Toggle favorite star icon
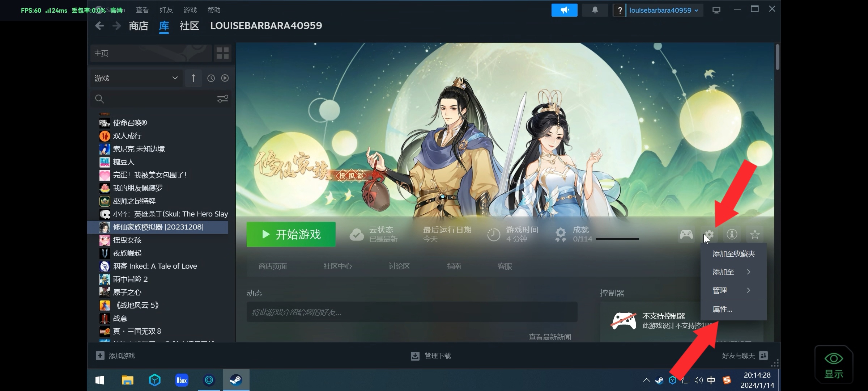The width and height of the screenshot is (868, 391). pyautogui.click(x=755, y=235)
